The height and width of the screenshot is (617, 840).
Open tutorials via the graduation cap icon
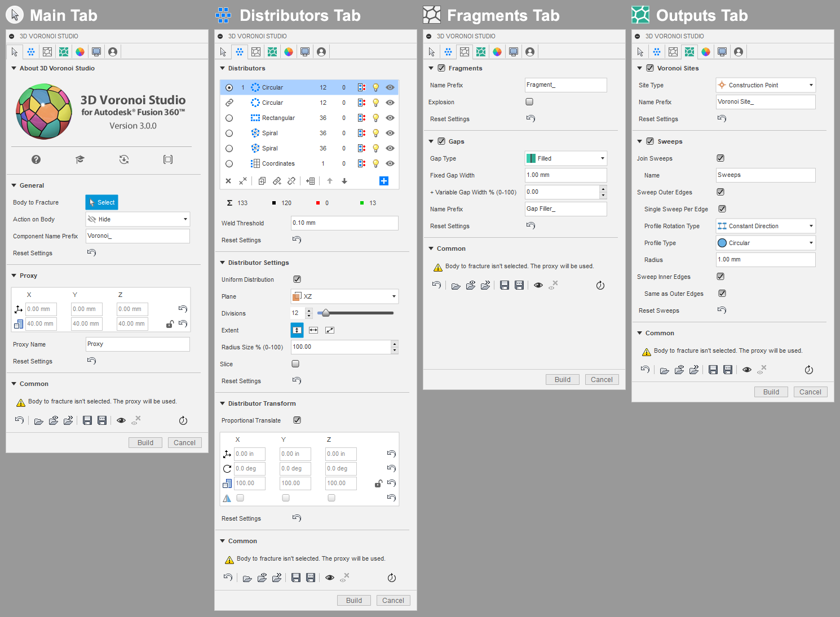coord(80,159)
